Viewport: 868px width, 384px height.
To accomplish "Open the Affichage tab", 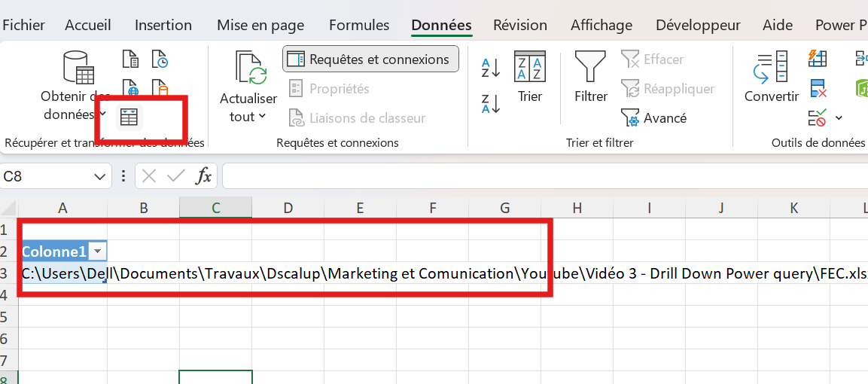I will [x=602, y=25].
